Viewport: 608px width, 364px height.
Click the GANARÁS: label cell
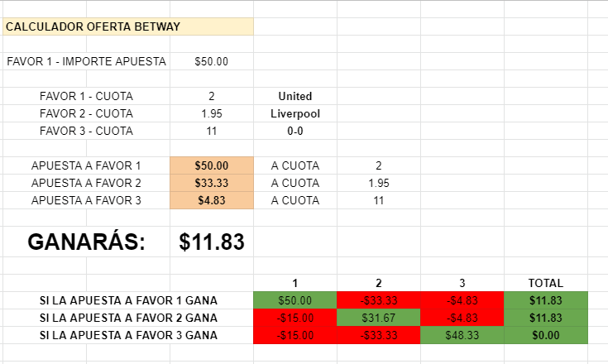87,242
